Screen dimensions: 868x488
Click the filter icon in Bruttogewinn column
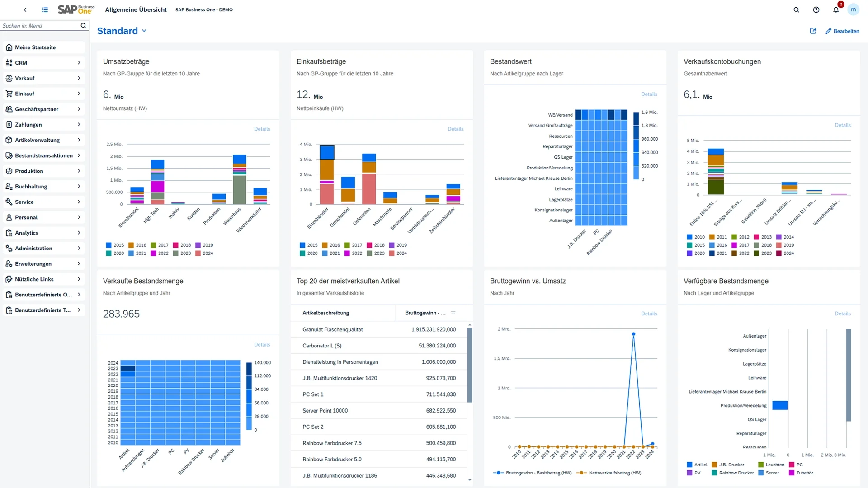453,313
